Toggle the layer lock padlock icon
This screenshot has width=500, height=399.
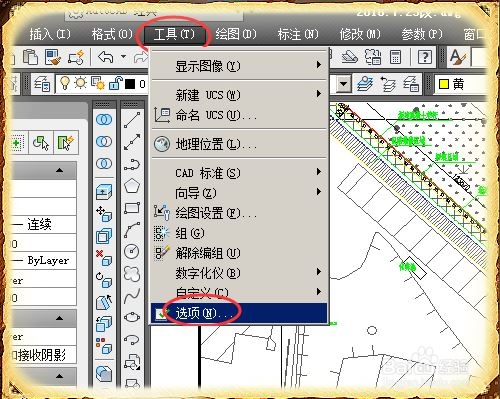point(115,83)
